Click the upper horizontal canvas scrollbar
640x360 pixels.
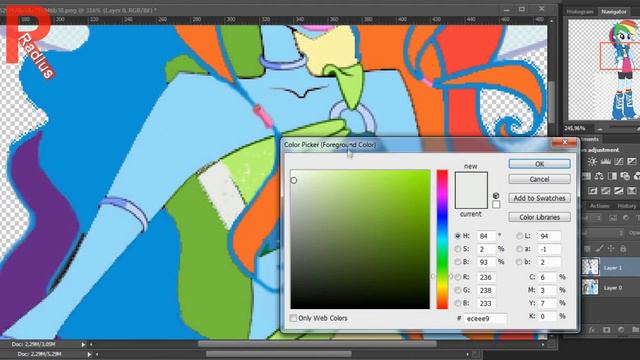pos(317,344)
